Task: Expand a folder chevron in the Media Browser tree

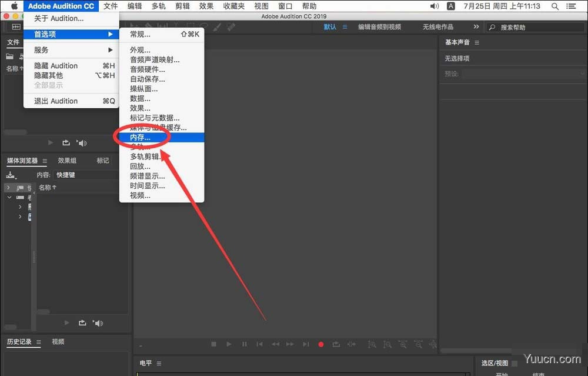Action: pyautogui.click(x=8, y=188)
